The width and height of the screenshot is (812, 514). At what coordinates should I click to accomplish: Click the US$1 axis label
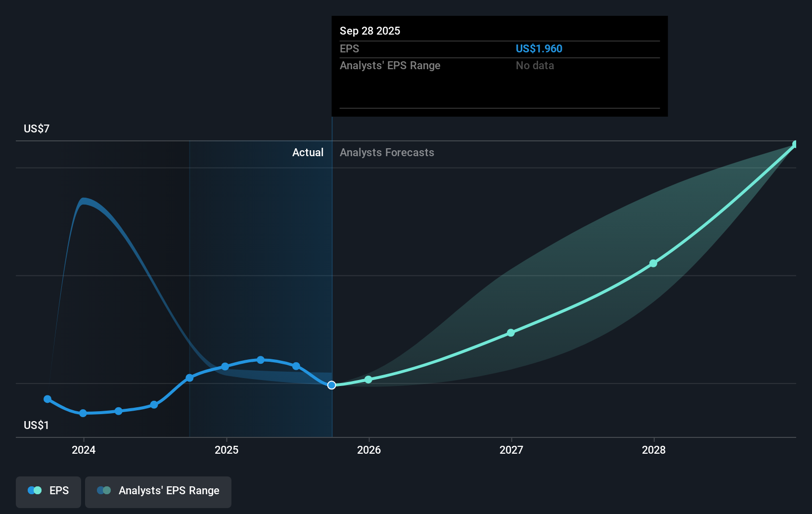point(37,426)
